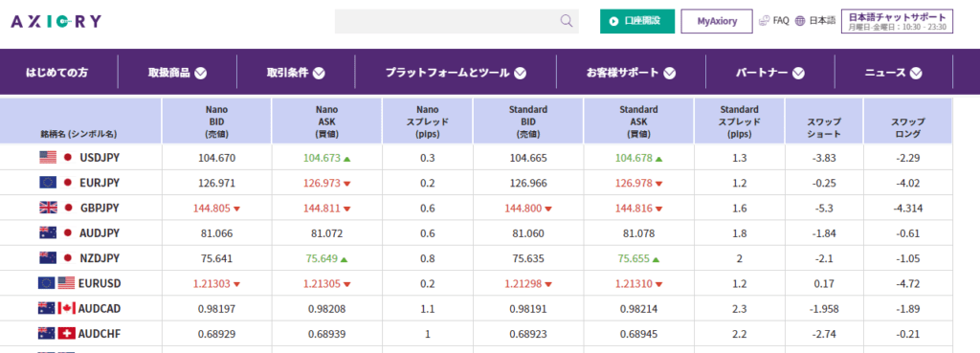
Task: Expand the パートナー menu
Action: [x=770, y=73]
